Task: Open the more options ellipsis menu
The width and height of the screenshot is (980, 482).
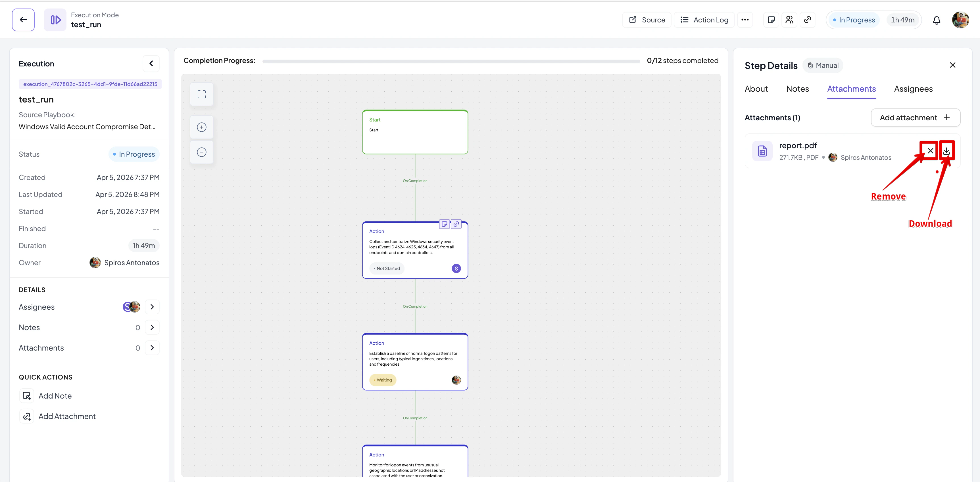Action: (745, 20)
